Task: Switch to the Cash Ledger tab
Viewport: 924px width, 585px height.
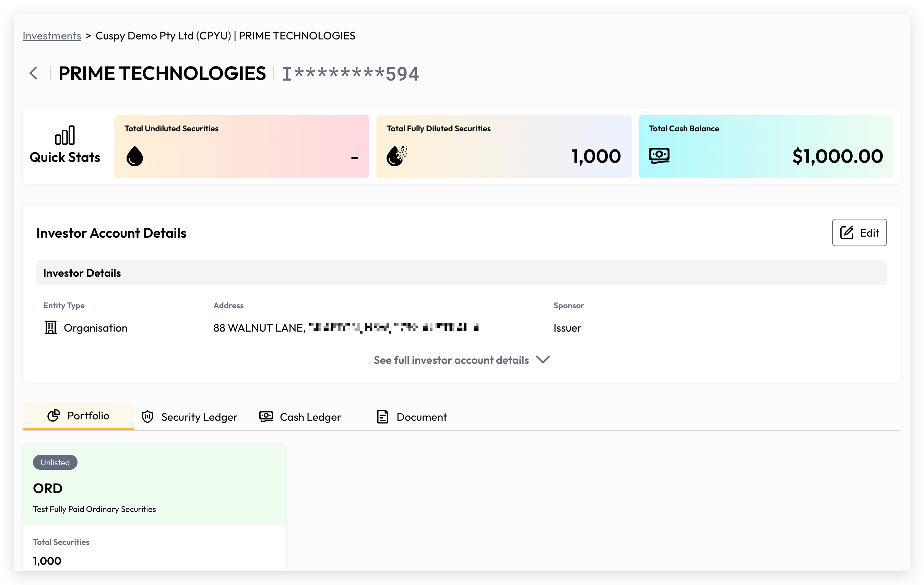Action: 300,417
